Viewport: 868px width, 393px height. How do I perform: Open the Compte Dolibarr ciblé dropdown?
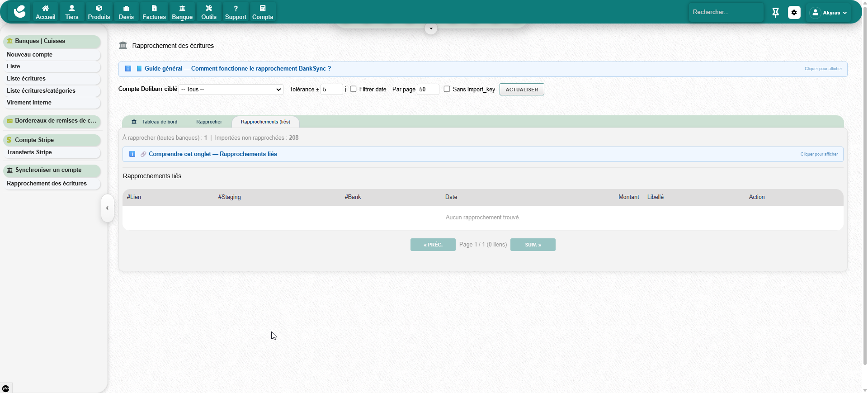click(x=231, y=90)
